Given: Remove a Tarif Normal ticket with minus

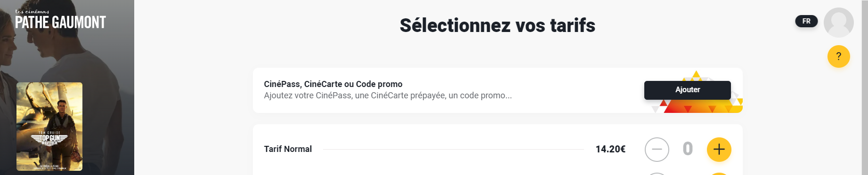Looking at the screenshot, I should pyautogui.click(x=657, y=150).
